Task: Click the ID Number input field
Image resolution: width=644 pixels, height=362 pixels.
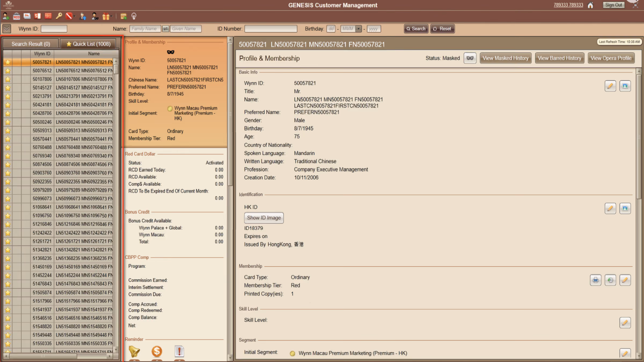Action: (x=271, y=29)
